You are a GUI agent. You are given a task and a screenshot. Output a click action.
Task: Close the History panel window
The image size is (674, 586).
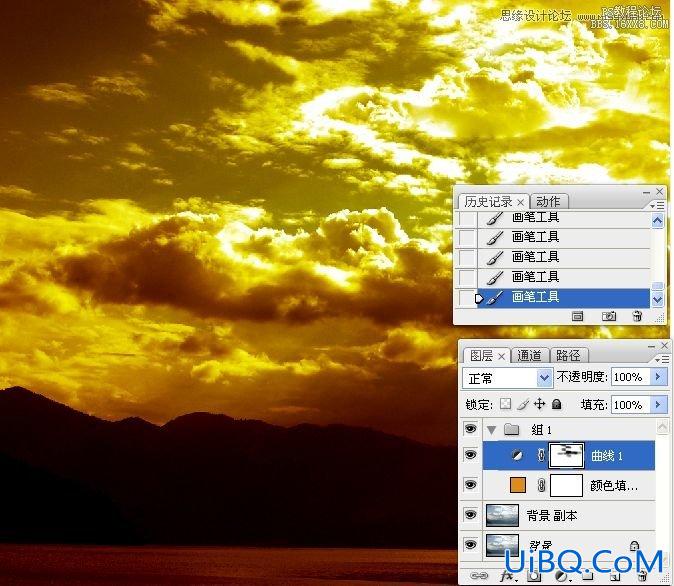tap(660, 191)
